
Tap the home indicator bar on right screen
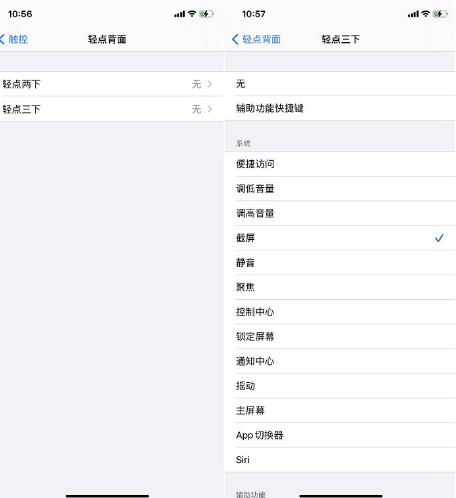tap(341, 496)
